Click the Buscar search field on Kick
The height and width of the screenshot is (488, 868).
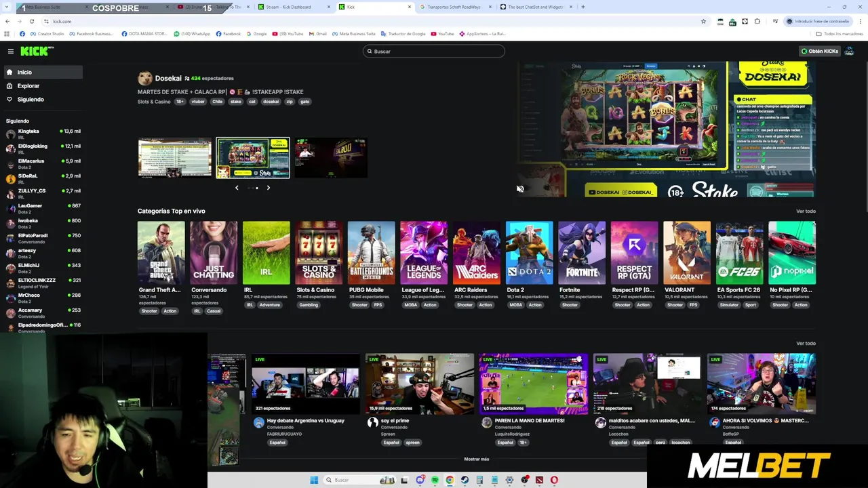(x=434, y=51)
